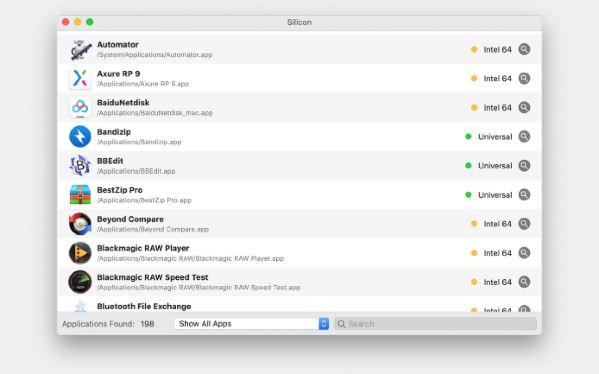Click Universal label in BBEdit row
This screenshot has height=374, width=599.
click(x=495, y=166)
